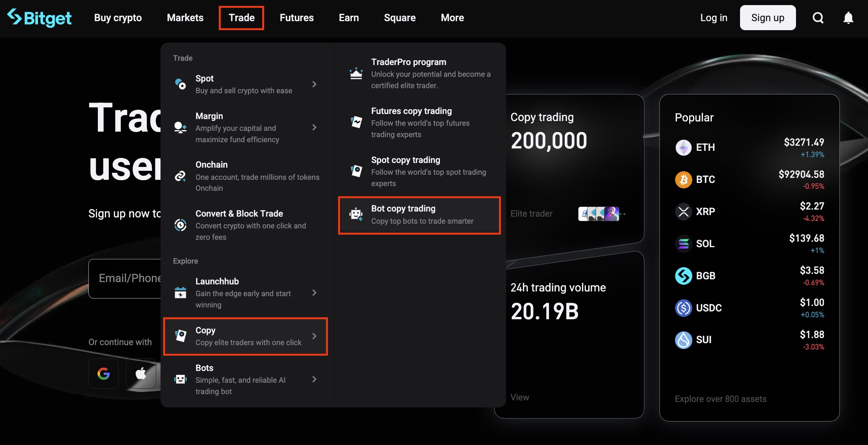Click the Launchhub rocket icon
This screenshot has height=445, width=868.
[x=180, y=292]
